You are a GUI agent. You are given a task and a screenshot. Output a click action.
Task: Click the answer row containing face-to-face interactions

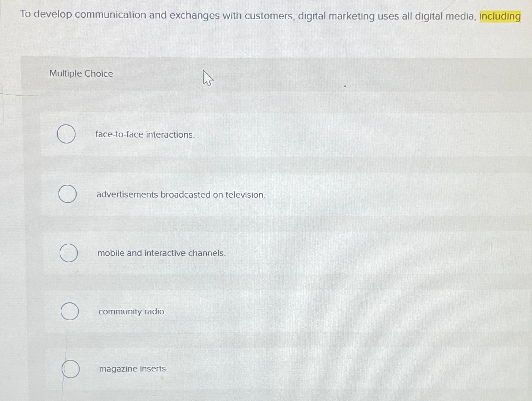[x=256, y=134]
